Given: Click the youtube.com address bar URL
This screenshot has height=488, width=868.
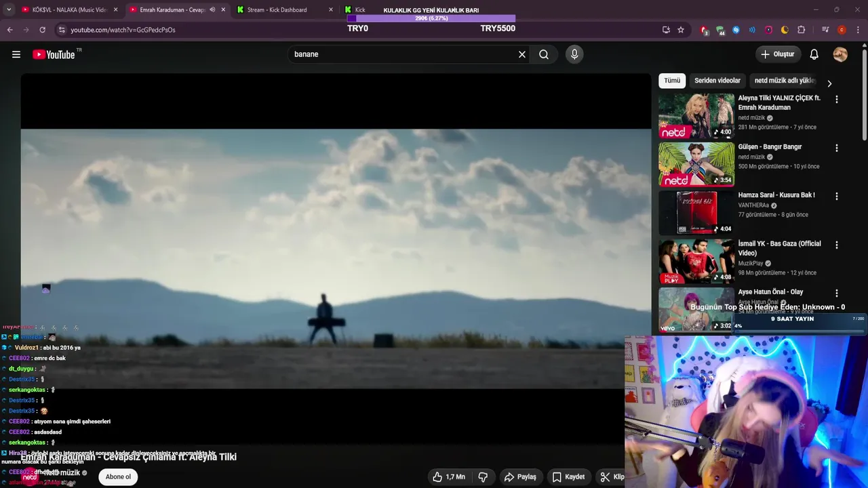Looking at the screenshot, I should coord(123,30).
